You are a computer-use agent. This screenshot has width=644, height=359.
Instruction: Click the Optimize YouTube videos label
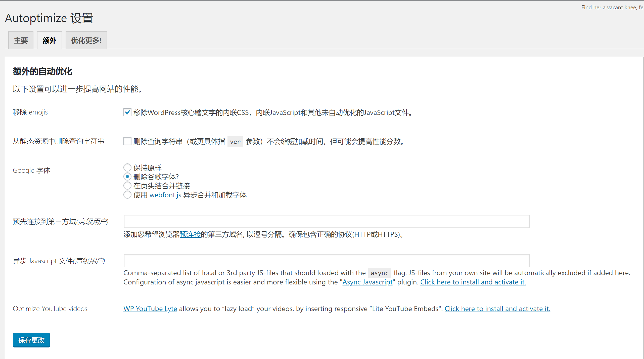coord(50,309)
